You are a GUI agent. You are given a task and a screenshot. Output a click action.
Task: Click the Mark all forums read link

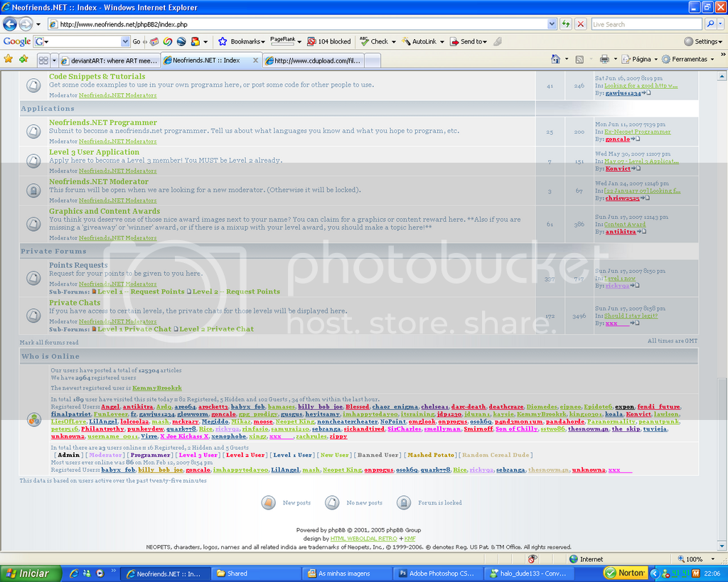48,343
